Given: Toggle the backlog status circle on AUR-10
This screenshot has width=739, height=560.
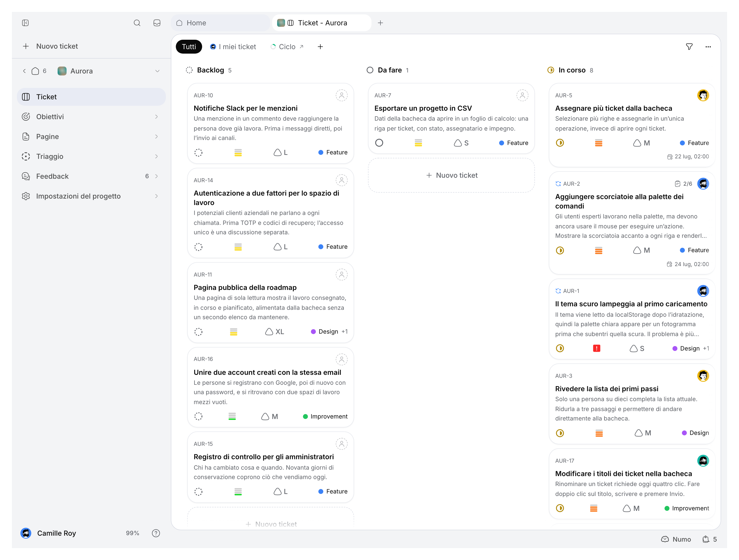Looking at the screenshot, I should tap(198, 153).
